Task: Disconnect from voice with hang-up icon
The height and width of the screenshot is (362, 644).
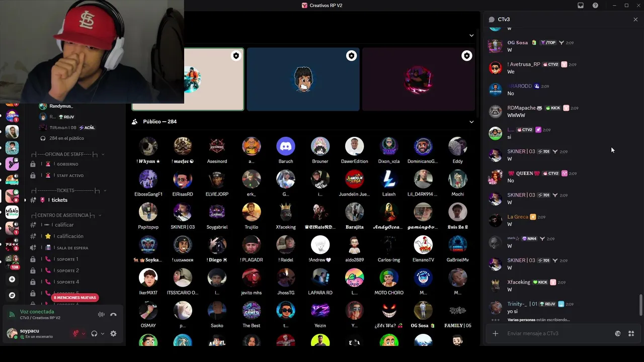Action: (113, 315)
